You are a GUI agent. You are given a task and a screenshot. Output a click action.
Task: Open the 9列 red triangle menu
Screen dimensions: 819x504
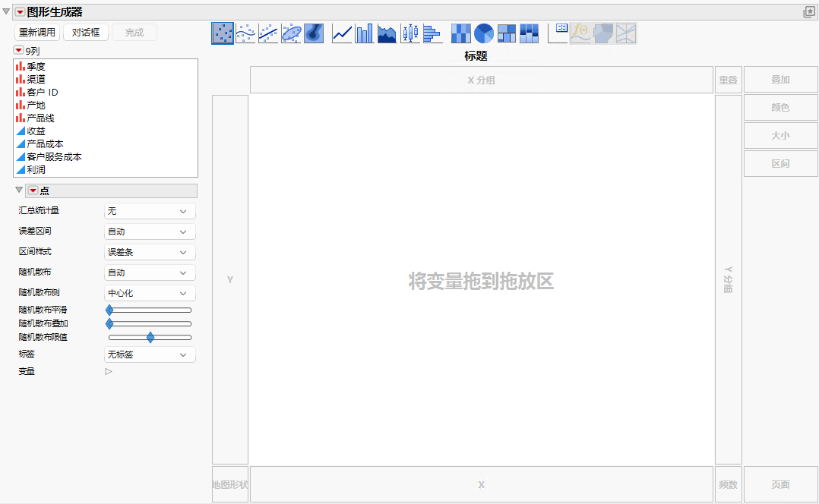pos(18,50)
